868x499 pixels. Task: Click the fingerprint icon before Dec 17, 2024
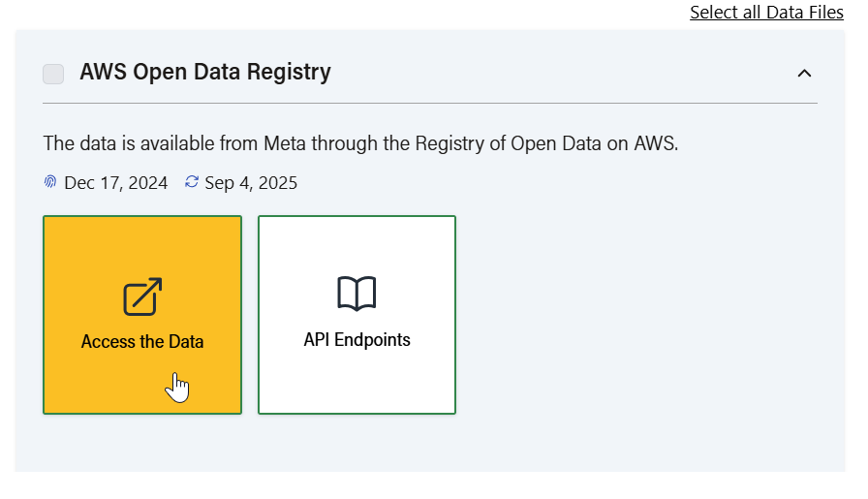tap(51, 182)
